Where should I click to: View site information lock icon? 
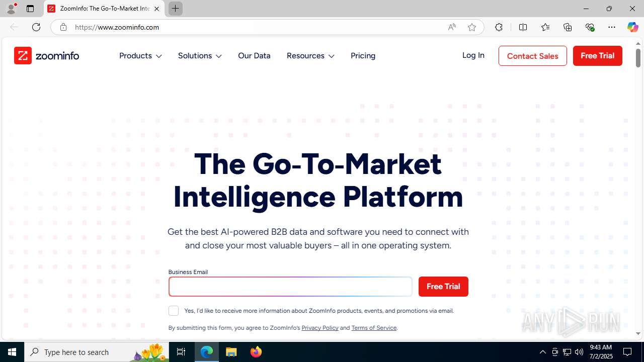click(x=63, y=27)
